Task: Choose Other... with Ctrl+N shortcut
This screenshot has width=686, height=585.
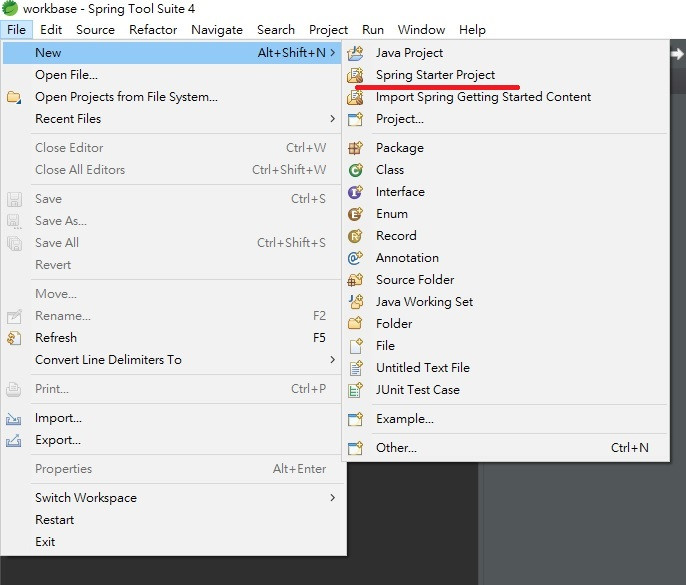Action: tap(505, 448)
